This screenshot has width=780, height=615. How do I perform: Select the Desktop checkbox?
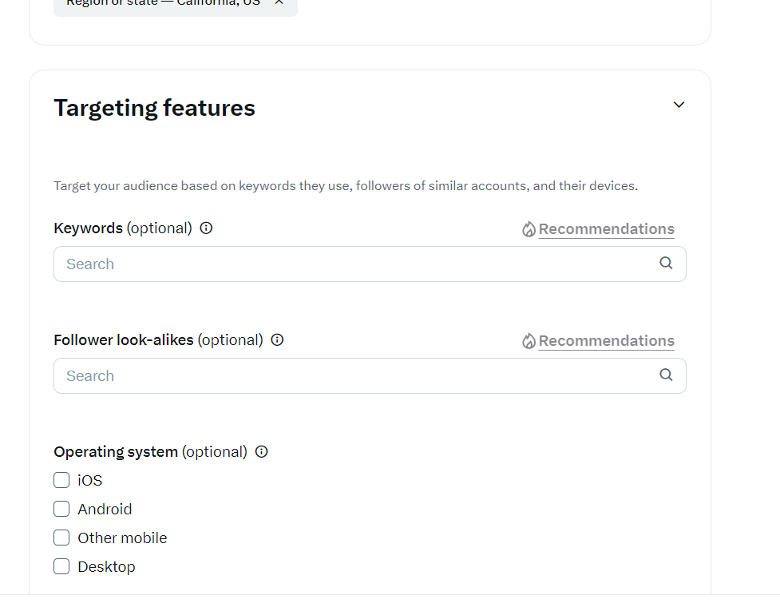pyautogui.click(x=62, y=566)
